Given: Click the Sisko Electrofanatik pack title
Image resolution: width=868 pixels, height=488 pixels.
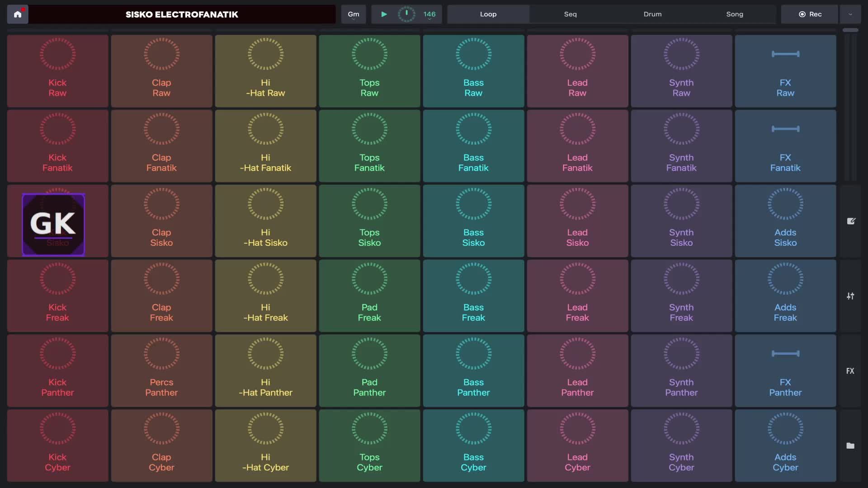Looking at the screenshot, I should [x=182, y=14].
